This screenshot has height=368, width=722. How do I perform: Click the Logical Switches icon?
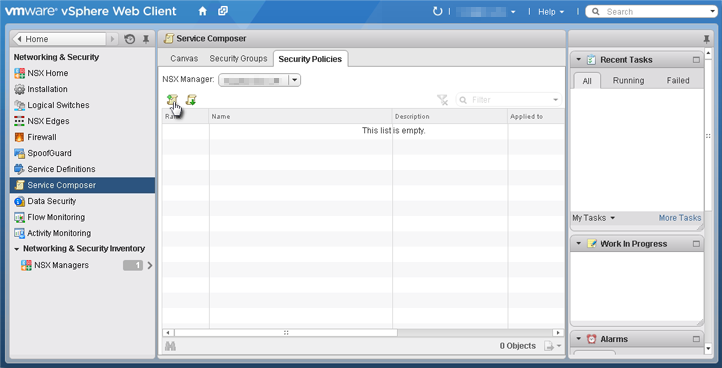point(19,105)
